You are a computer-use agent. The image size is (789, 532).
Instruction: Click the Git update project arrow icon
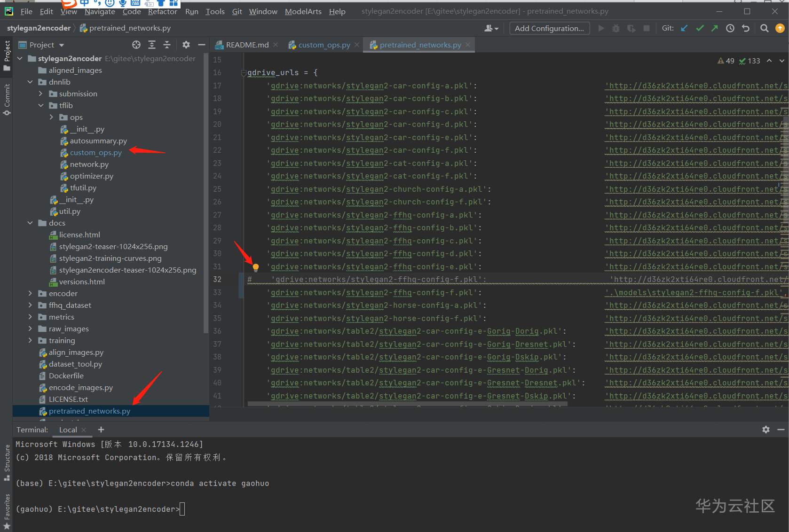click(684, 28)
